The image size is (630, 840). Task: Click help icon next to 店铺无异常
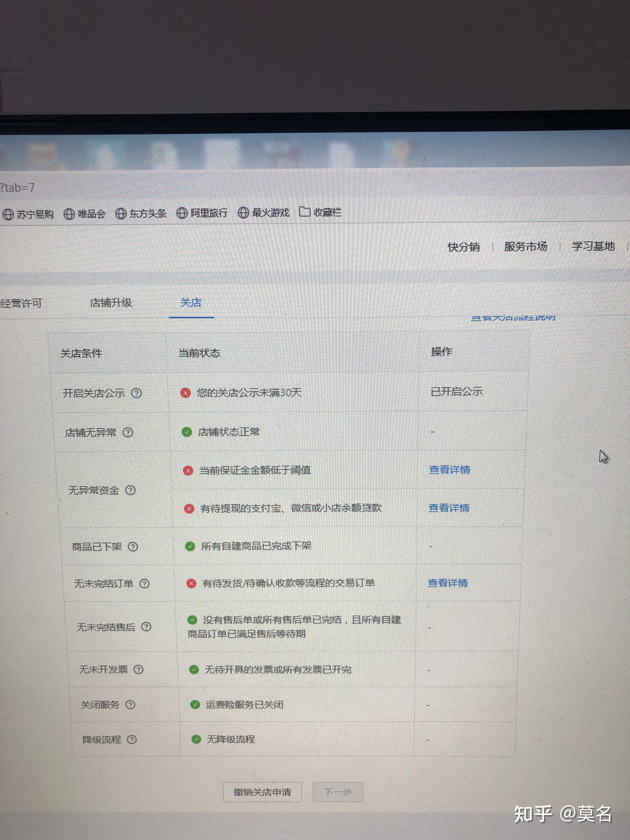click(128, 432)
